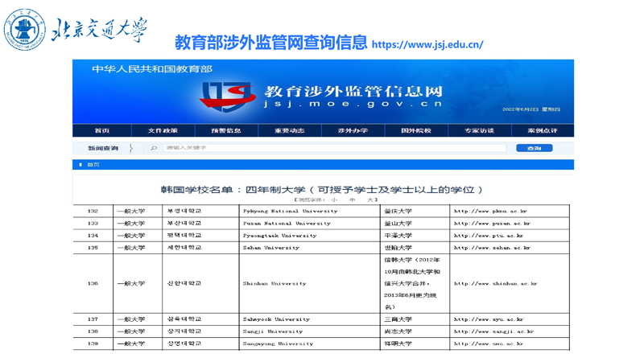Click the 2022年6月2日 date in the banner
The height and width of the screenshot is (362, 644).
pyautogui.click(x=520, y=109)
